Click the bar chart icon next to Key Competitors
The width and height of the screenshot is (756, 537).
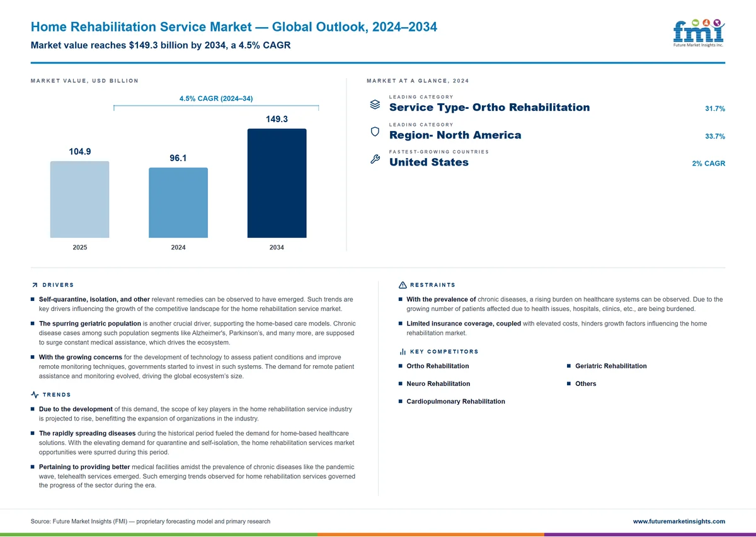pyautogui.click(x=403, y=352)
